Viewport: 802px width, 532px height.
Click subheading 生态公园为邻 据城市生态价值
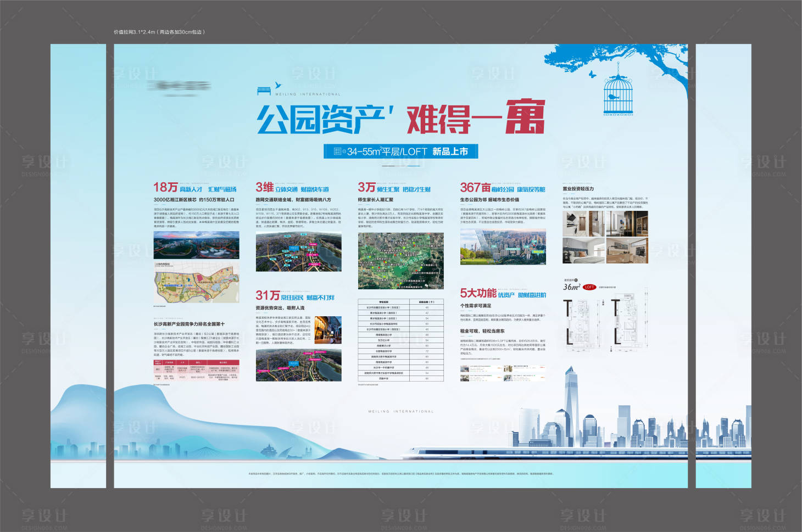click(489, 200)
